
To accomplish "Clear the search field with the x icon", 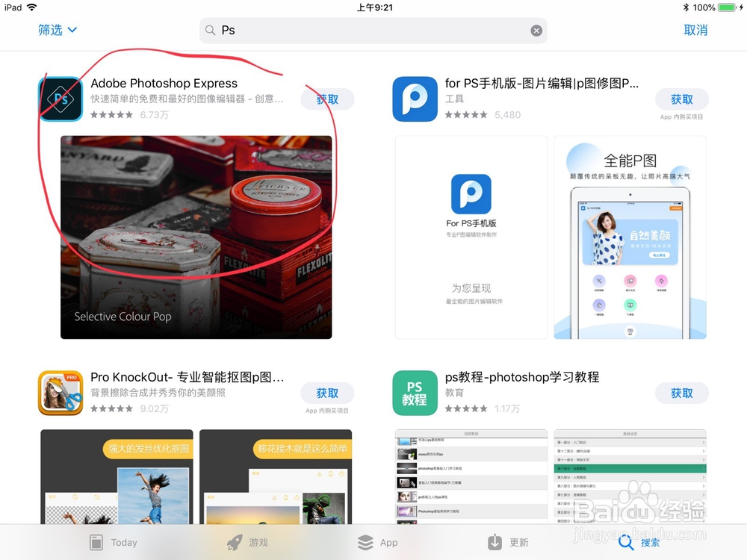I will pyautogui.click(x=536, y=31).
